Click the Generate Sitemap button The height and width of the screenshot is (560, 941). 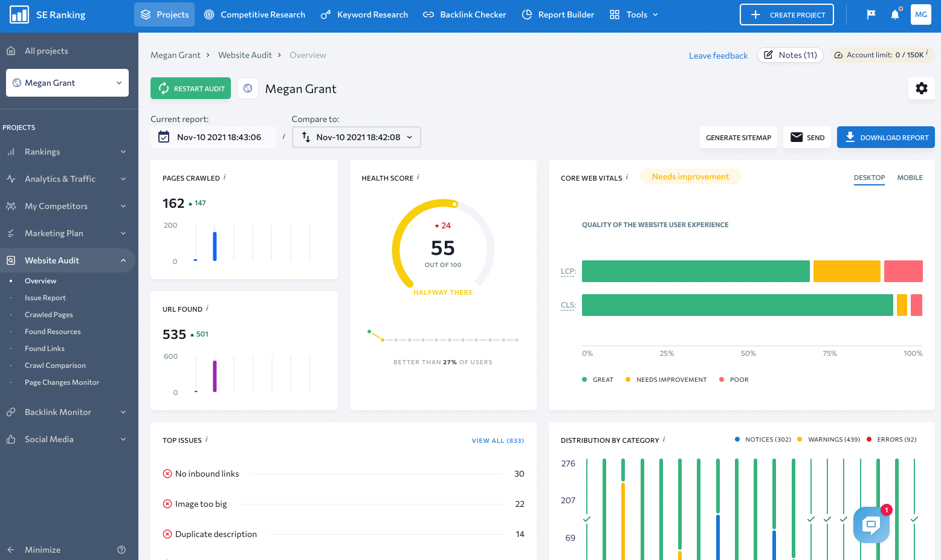click(x=739, y=137)
